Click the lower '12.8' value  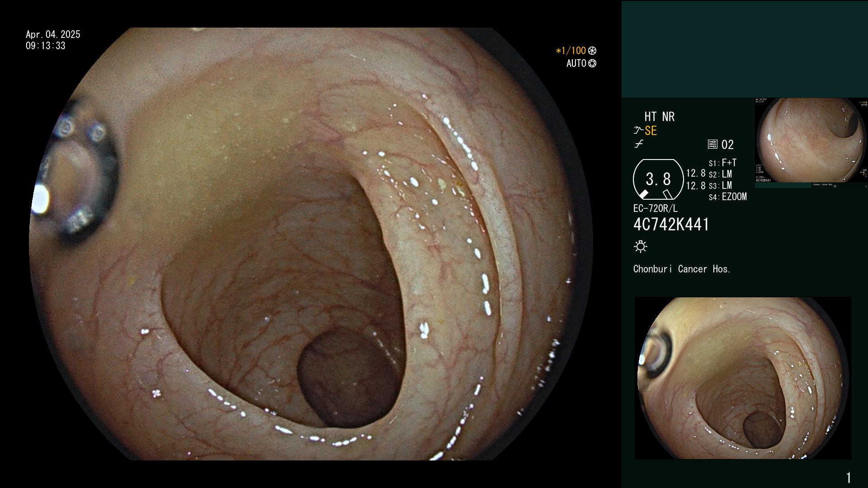pos(696,185)
